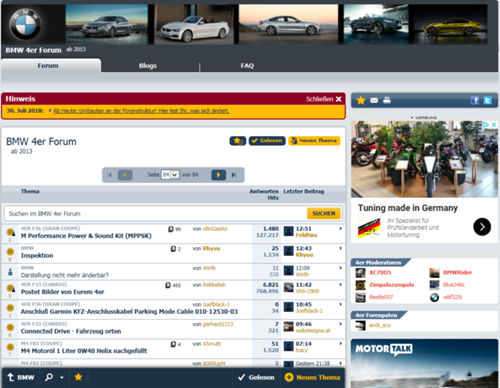Share via the Twitter icon
Screen dimensions: 500x388
pos(487,100)
